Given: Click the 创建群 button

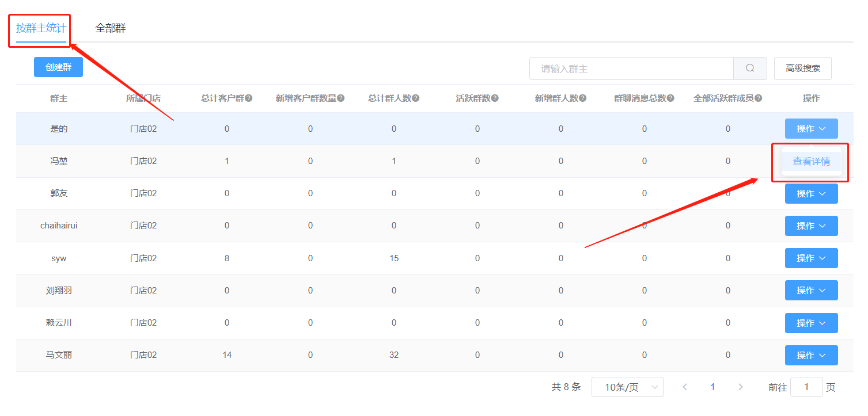Looking at the screenshot, I should click(58, 67).
